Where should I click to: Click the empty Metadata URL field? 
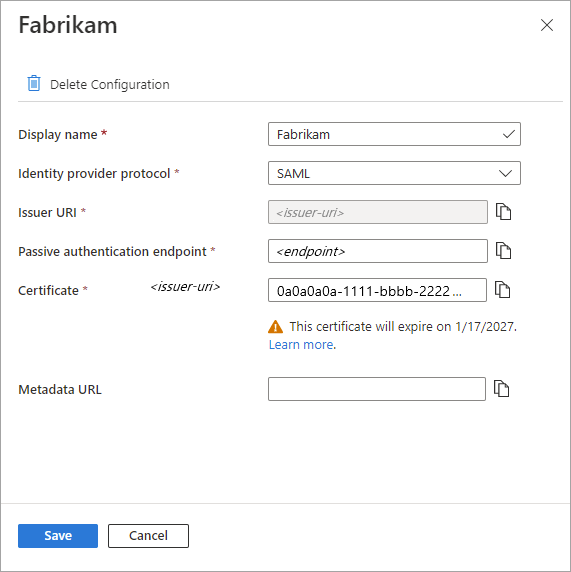click(x=377, y=389)
